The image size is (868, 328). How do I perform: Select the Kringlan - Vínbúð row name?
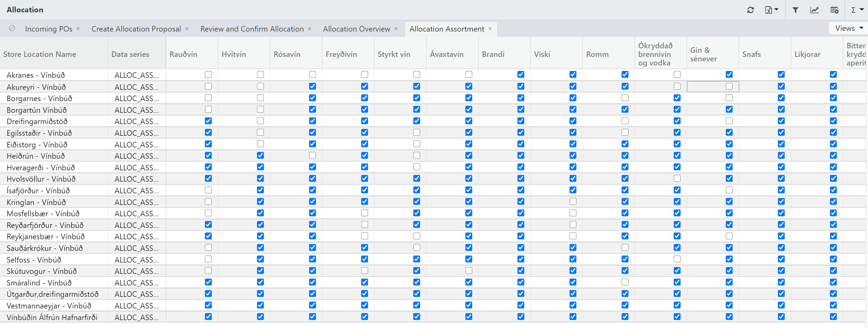tap(36, 202)
